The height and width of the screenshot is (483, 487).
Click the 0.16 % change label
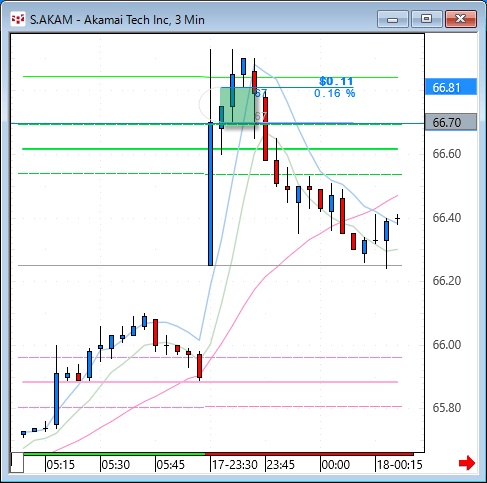click(x=335, y=93)
